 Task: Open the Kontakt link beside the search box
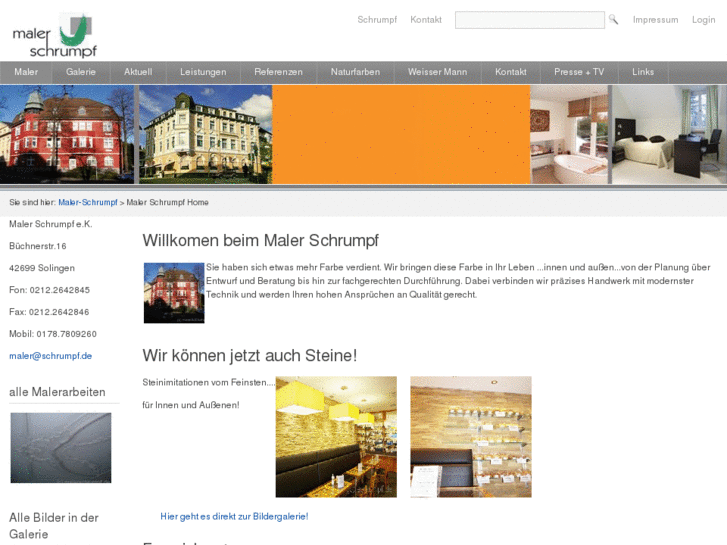coord(426,19)
